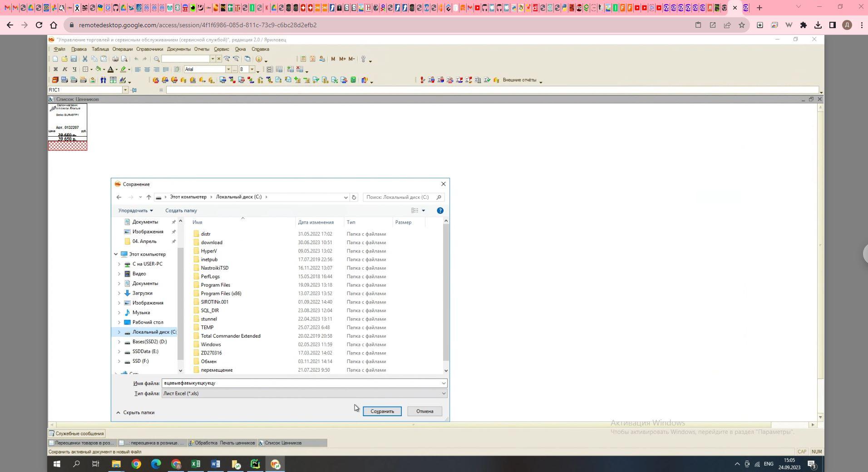Click the Print printer icon in toolbar
Viewport: 868px width, 472px height.
tap(115, 59)
